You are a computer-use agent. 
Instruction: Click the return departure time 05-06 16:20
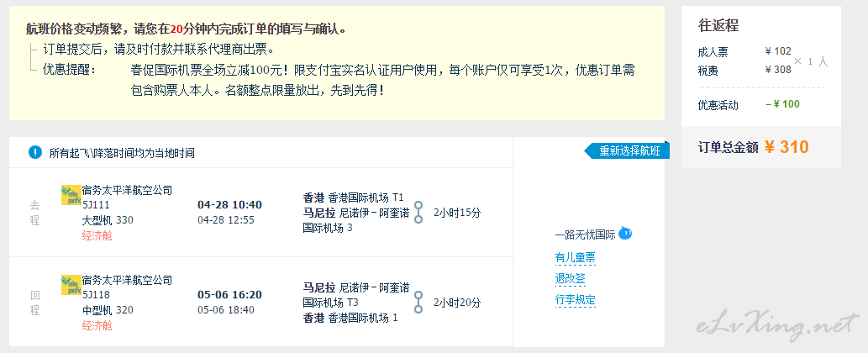coord(229,295)
